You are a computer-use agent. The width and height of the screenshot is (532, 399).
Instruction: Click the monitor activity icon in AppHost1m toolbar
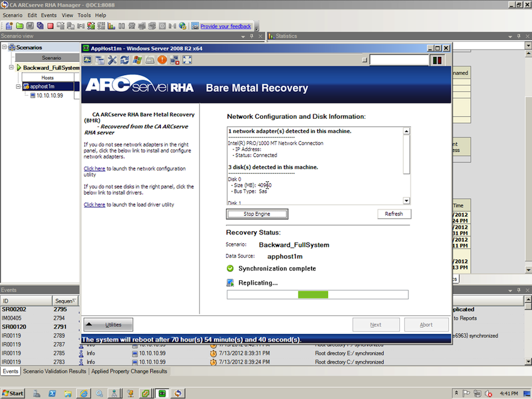tap(88, 60)
